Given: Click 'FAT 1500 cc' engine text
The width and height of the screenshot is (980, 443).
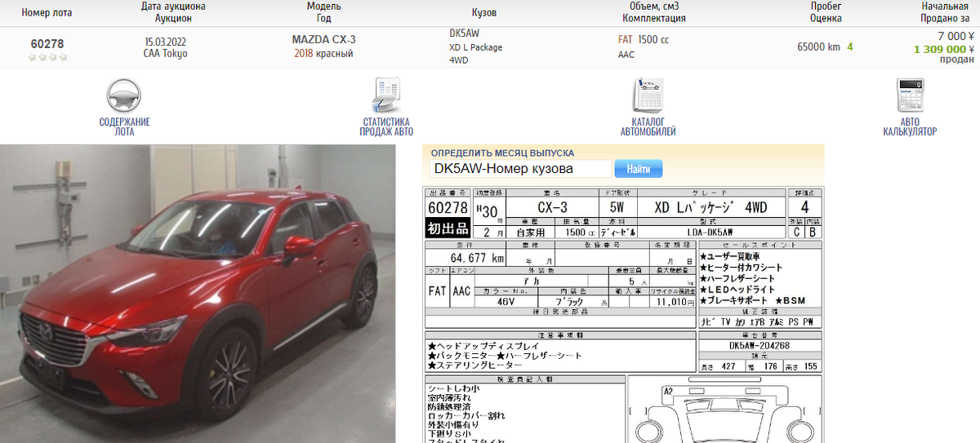Looking at the screenshot, I should coord(644,39).
